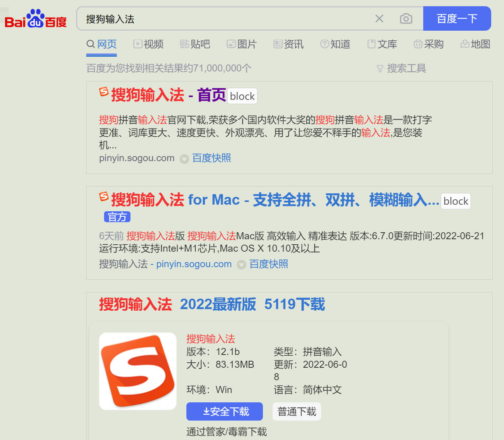Expand the snapshot arrow in the Mac result
The width and height of the screenshot is (504, 440).
(242, 264)
